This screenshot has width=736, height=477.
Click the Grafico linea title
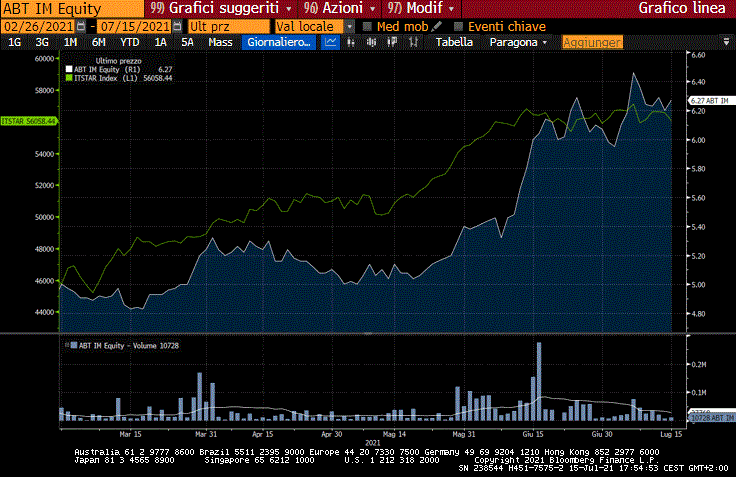coord(682,8)
